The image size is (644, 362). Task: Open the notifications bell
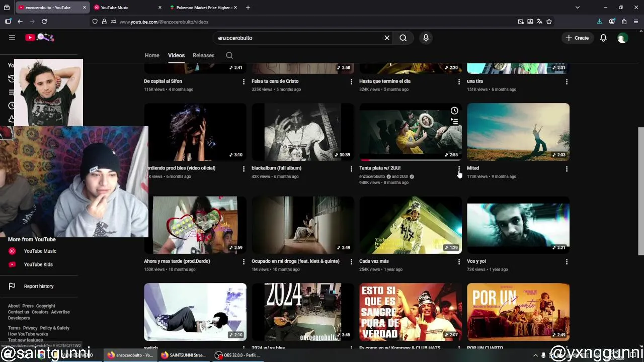(603, 38)
